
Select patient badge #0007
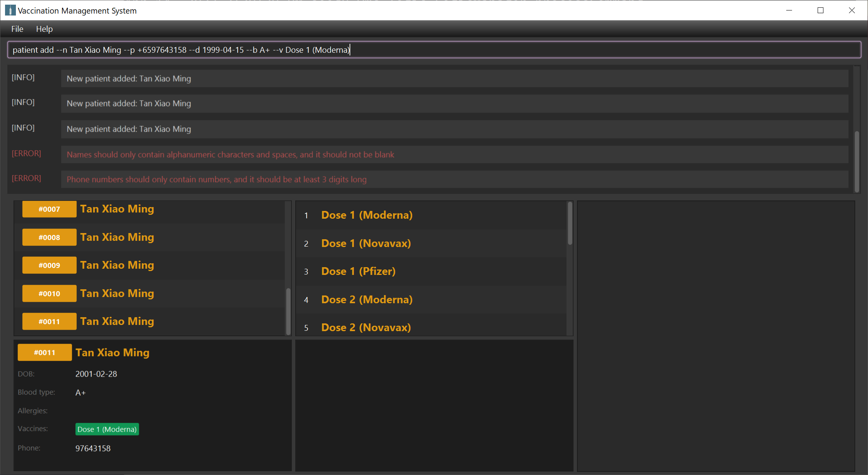pos(49,209)
